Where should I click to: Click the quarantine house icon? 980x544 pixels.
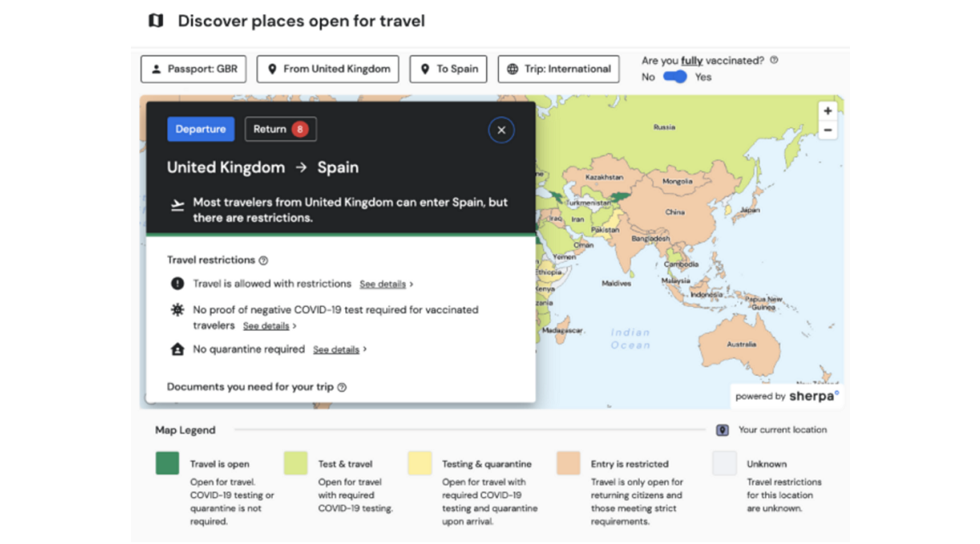(x=178, y=348)
